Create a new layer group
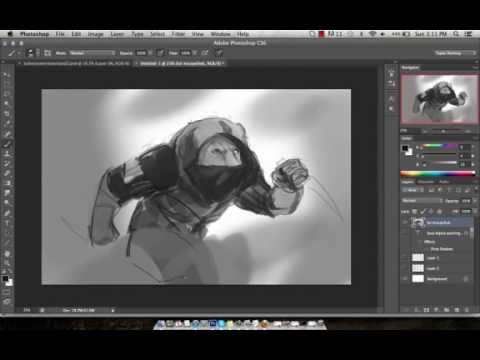The height and width of the screenshot is (360, 480). pyautogui.click(x=446, y=310)
